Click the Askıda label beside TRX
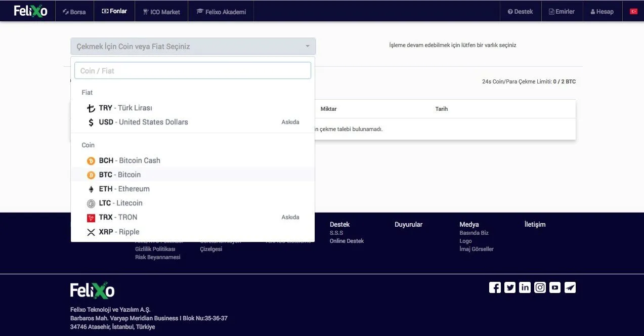644x336 pixels. click(x=290, y=217)
